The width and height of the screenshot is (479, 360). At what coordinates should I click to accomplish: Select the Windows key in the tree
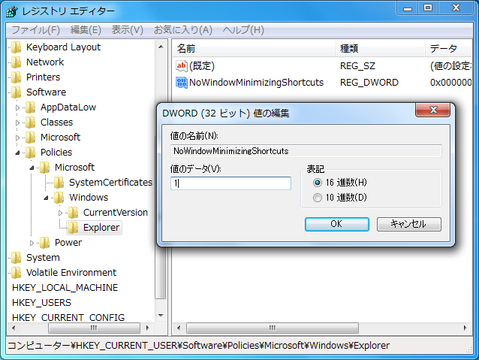pyautogui.click(x=89, y=197)
